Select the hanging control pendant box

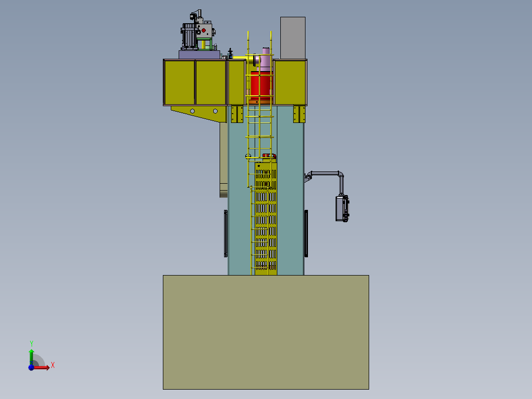click(x=342, y=208)
